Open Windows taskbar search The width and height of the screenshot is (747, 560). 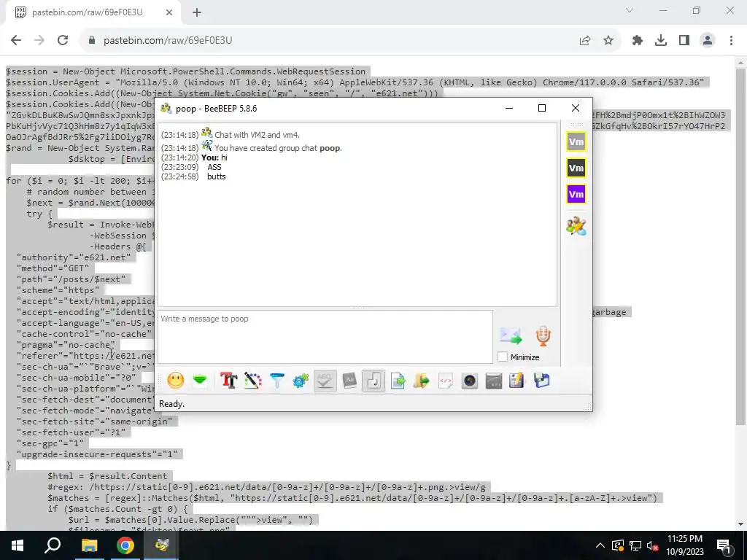(x=53, y=545)
